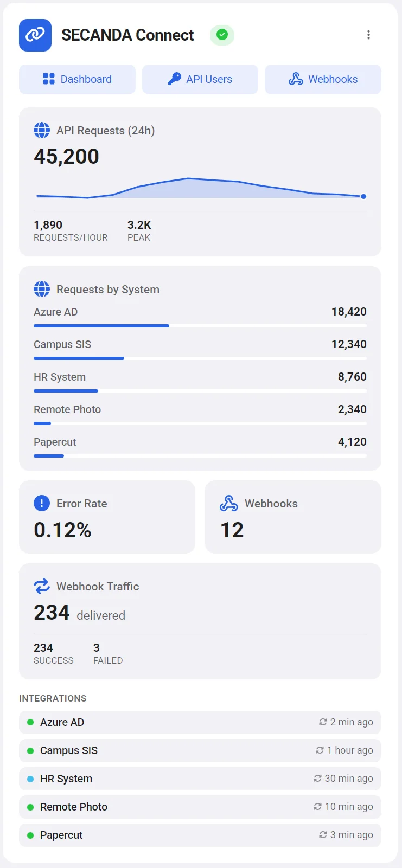Click the SECANDA Connect chain-link logo icon
This screenshot has width=402, height=868.
tap(35, 35)
